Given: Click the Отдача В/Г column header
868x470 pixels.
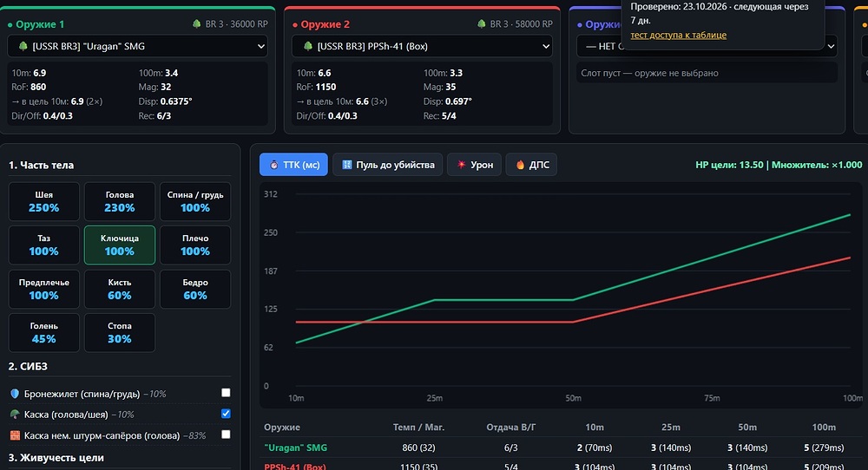Looking at the screenshot, I should [x=511, y=427].
